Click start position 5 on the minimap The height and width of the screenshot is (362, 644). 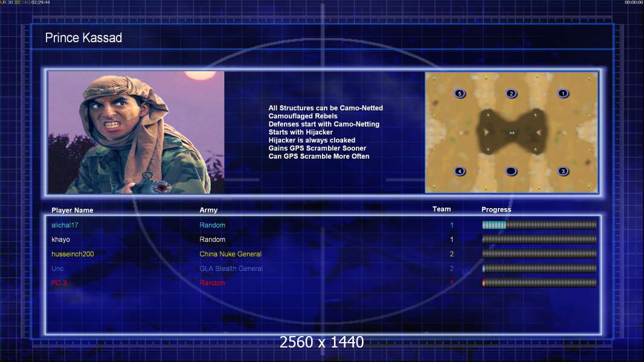tap(460, 94)
